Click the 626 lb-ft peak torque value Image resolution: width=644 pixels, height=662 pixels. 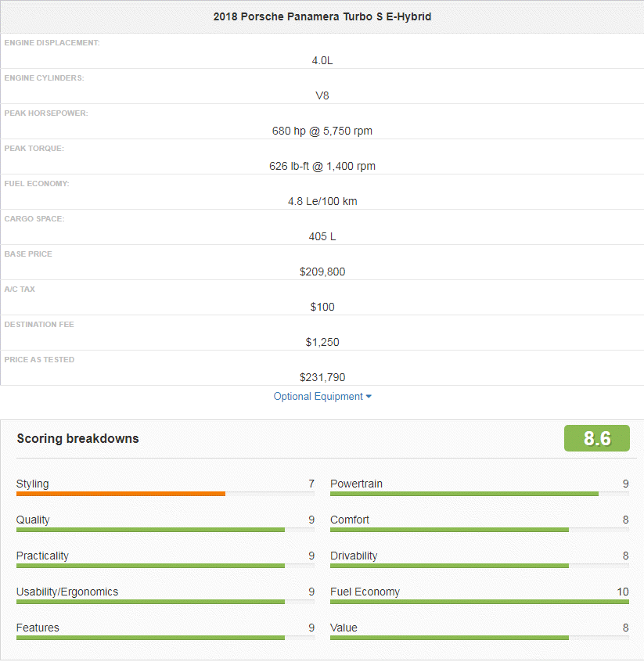tap(322, 166)
